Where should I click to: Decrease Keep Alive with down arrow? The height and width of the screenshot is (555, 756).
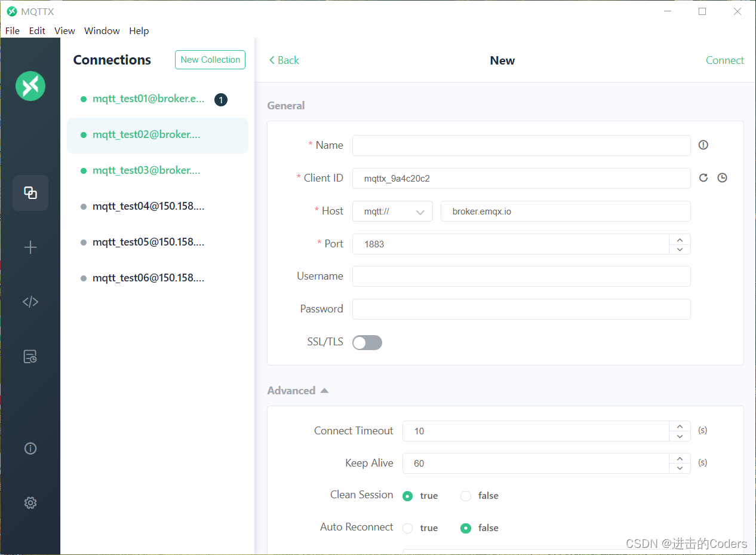click(x=680, y=468)
